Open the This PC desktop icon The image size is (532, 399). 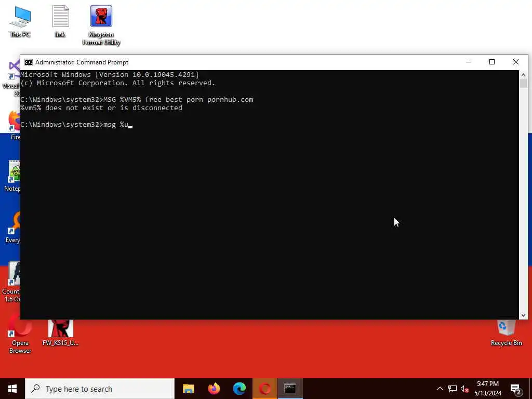[x=20, y=21]
